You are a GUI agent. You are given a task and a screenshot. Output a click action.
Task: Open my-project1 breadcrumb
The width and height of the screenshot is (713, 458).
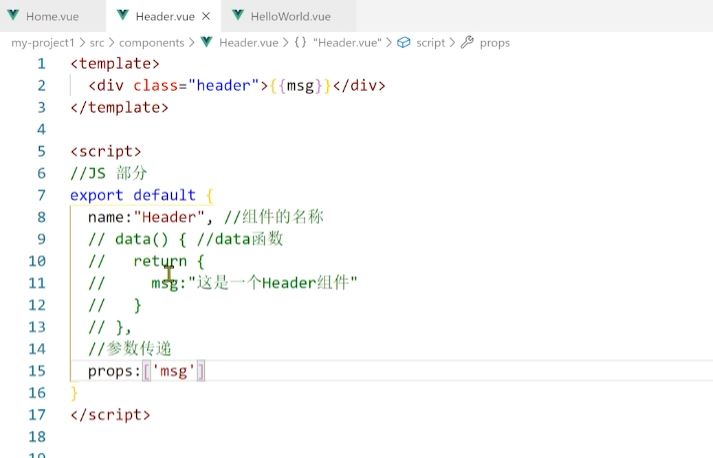coord(43,43)
